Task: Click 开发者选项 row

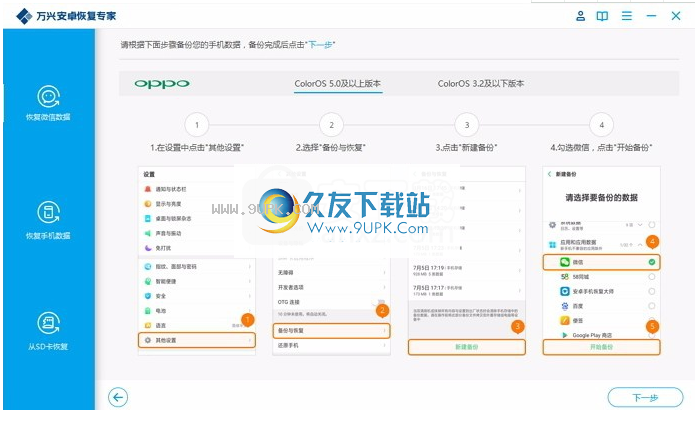Action: (x=332, y=287)
